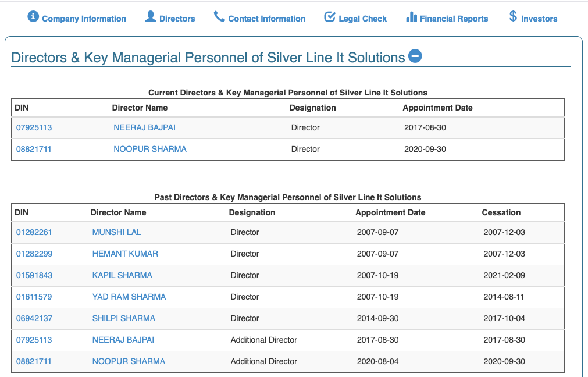The height and width of the screenshot is (377, 588).
Task: Click Appointment Date header in past directors table
Action: coord(390,212)
